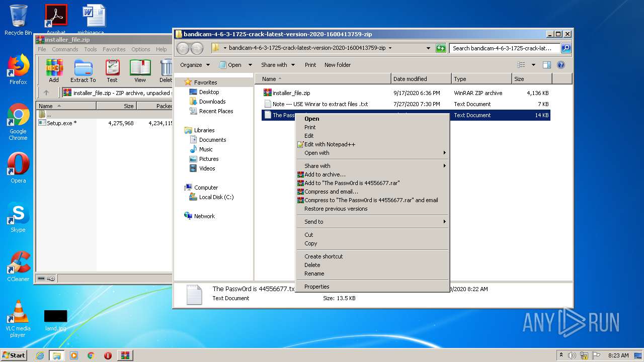Click the Test icon in WinRAR toolbar
644x362 pixels.
(112, 71)
